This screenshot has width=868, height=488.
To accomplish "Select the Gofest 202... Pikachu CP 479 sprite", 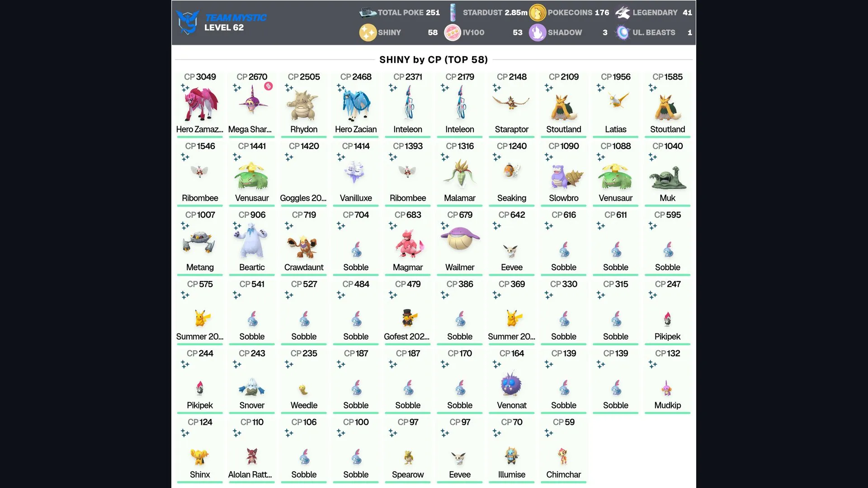I will (x=409, y=318).
